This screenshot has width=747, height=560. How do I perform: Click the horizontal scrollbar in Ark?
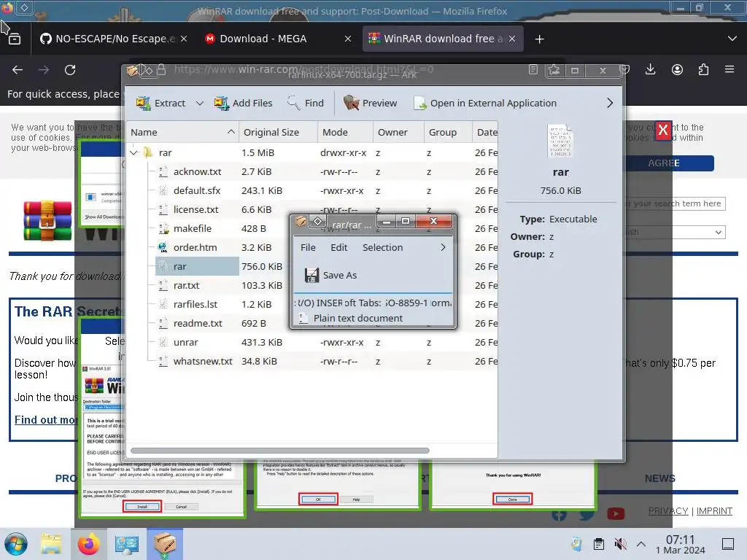pos(279,451)
